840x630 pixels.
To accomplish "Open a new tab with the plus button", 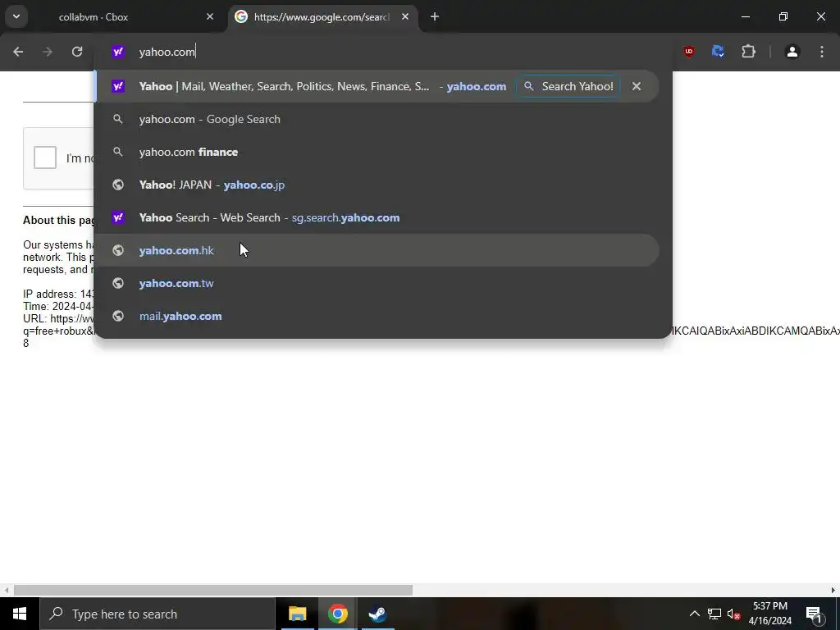I will click(x=435, y=17).
